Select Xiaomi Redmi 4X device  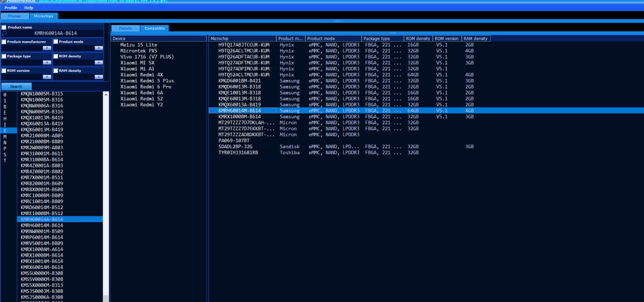[x=141, y=75]
